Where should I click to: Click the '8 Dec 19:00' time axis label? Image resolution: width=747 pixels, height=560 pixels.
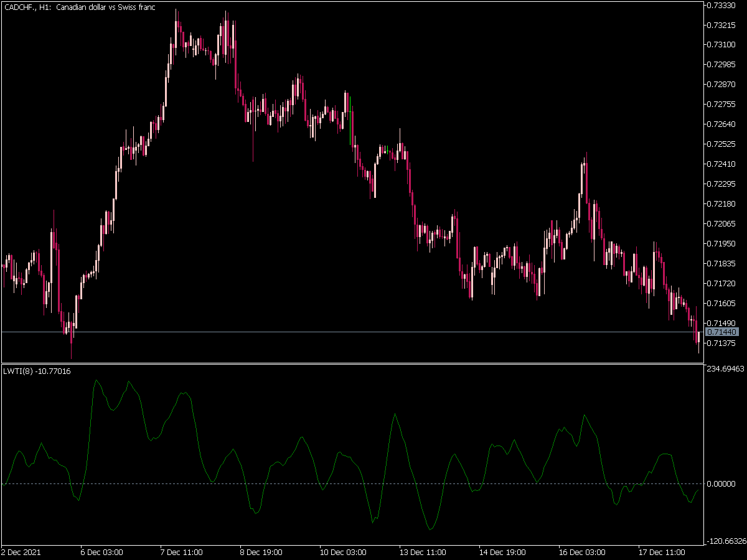[261, 552]
